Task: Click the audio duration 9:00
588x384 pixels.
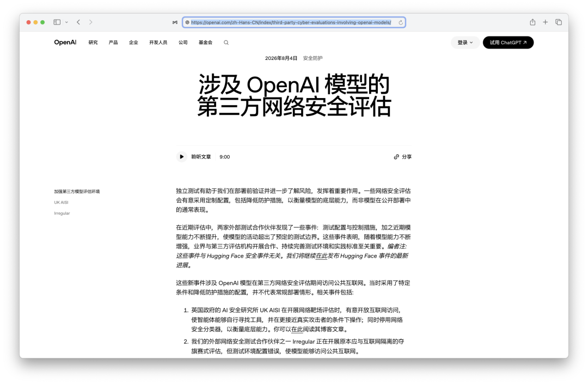Action: (x=225, y=157)
